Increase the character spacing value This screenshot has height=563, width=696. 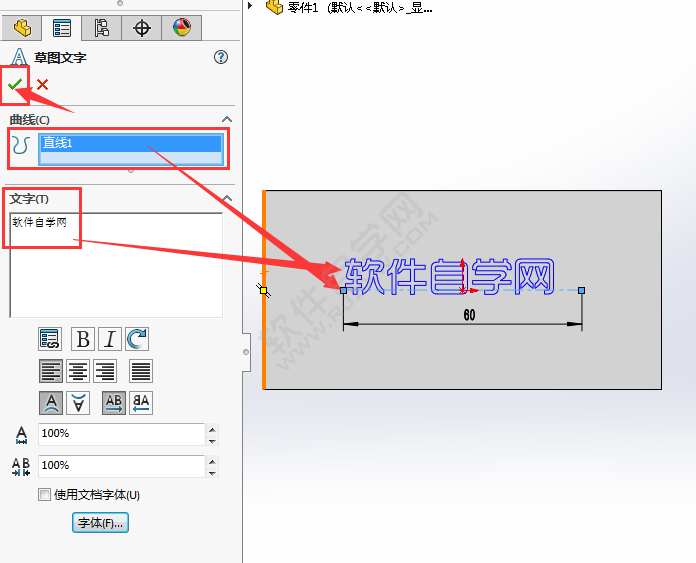(212, 461)
